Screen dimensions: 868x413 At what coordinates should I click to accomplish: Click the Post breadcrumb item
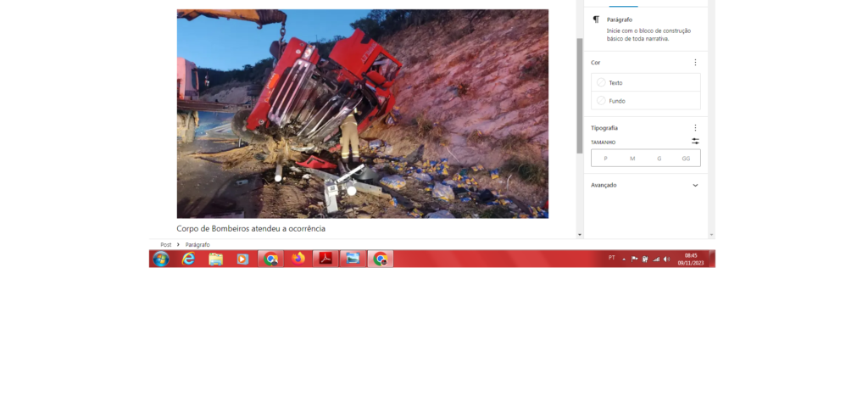tap(166, 244)
